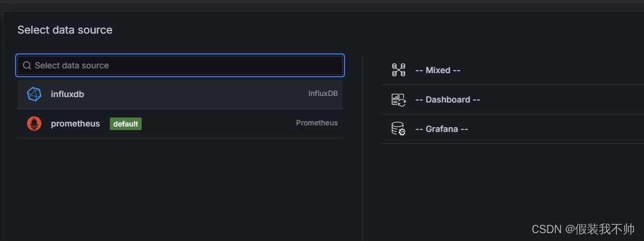644x241 pixels.
Task: Click the Prometheus type label
Action: pos(317,123)
